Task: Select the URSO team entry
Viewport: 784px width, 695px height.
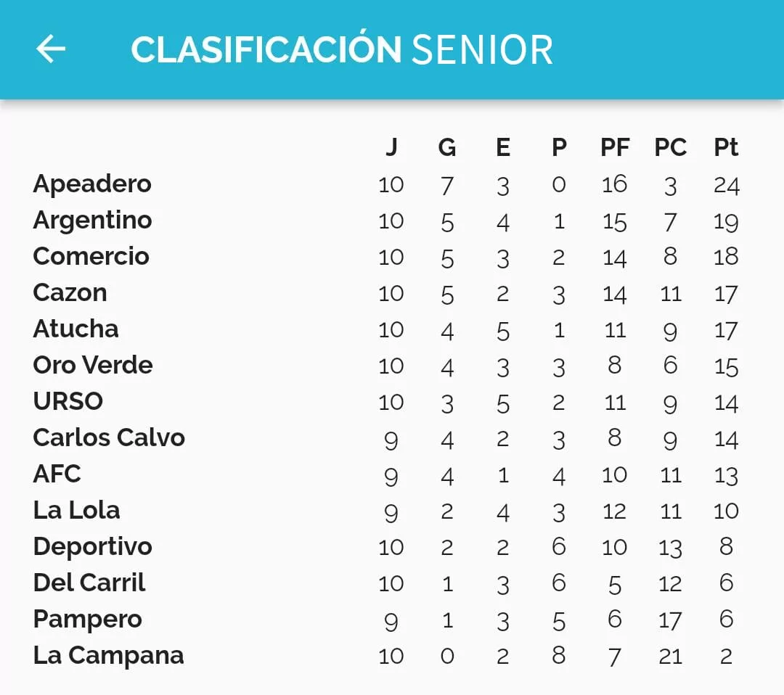Action: click(68, 401)
